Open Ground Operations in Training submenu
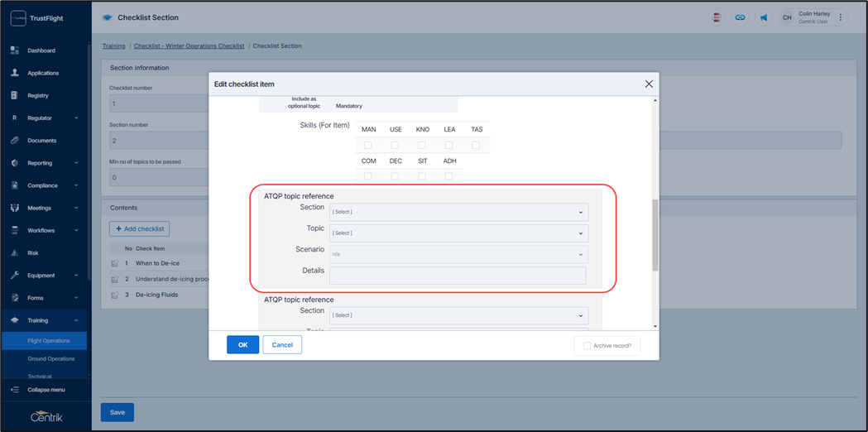 click(50, 358)
